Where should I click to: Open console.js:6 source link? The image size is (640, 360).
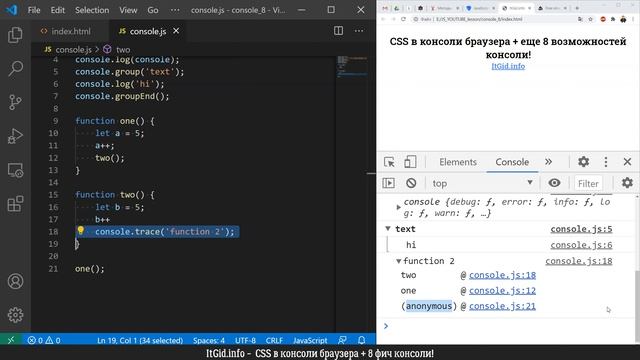tap(581, 245)
